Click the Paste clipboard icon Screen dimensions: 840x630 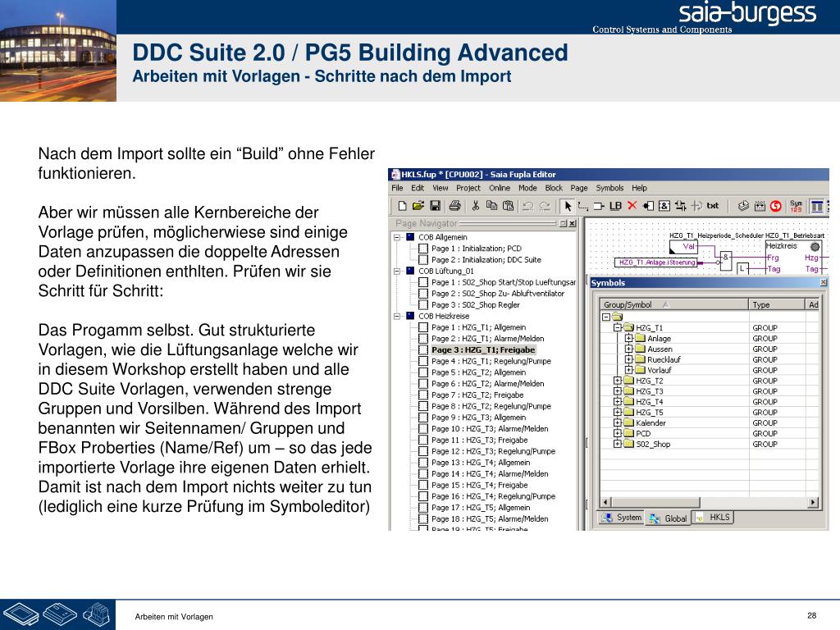pyautogui.click(x=508, y=206)
